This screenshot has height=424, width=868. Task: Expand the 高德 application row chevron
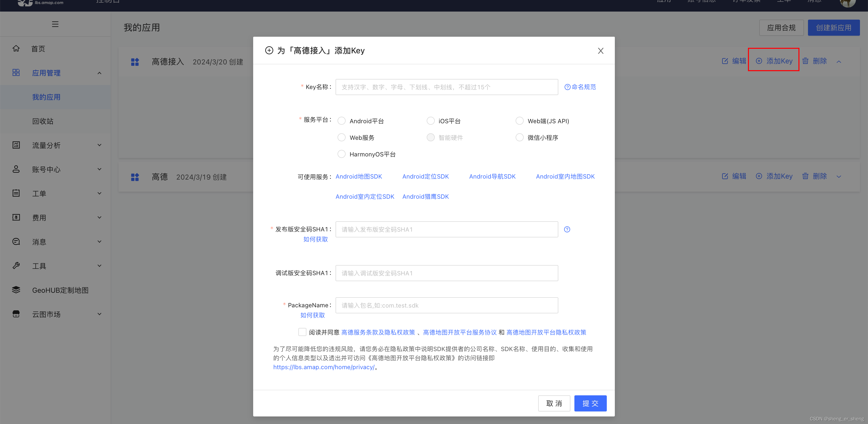839,176
